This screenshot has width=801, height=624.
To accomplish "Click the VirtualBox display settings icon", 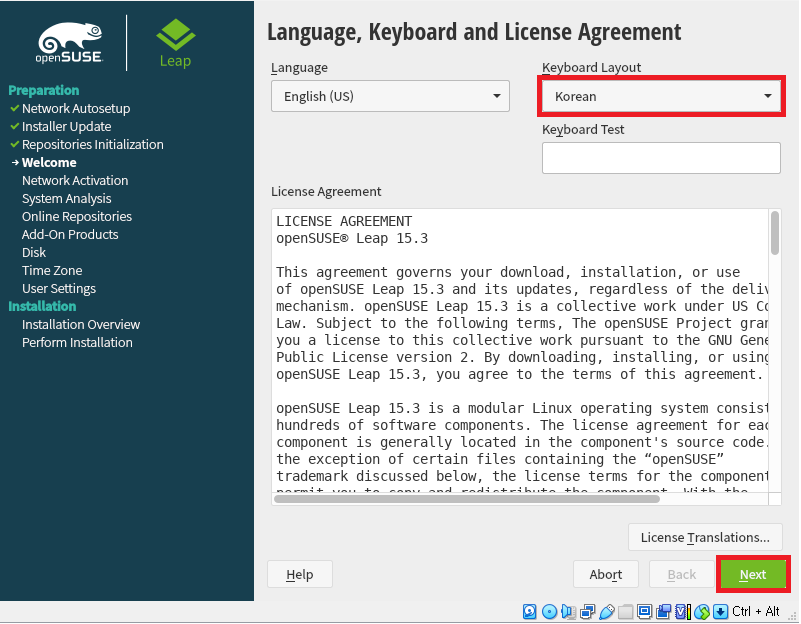I will click(x=645, y=611).
